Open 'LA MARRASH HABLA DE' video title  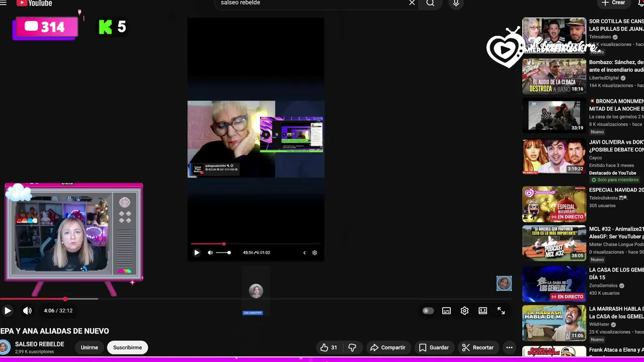pyautogui.click(x=616, y=312)
